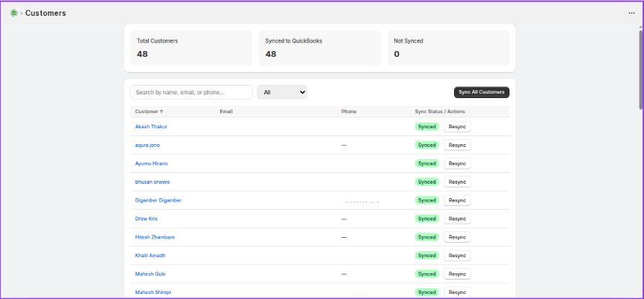Open the three-dot more options menu
The width and height of the screenshot is (644, 299).
tap(631, 13)
